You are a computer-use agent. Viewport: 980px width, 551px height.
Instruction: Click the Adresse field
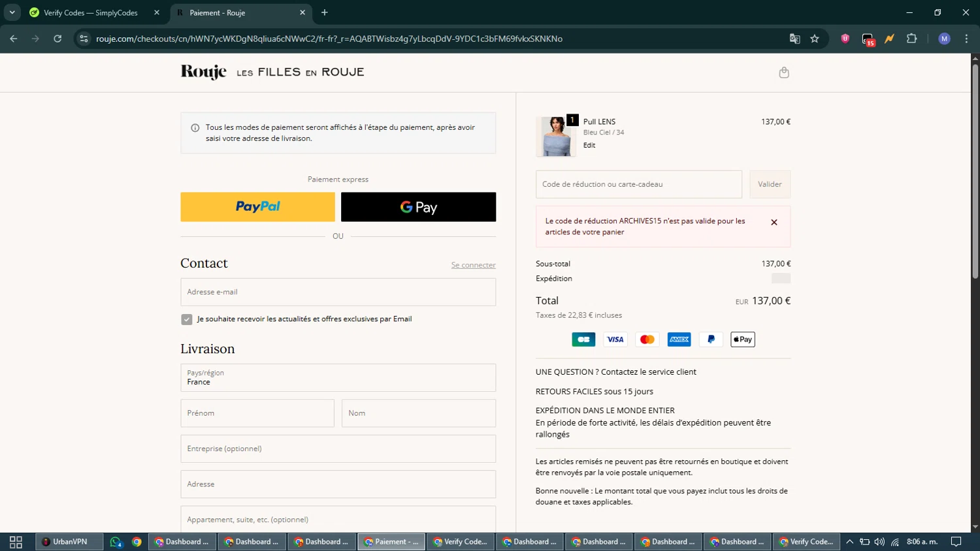(338, 484)
